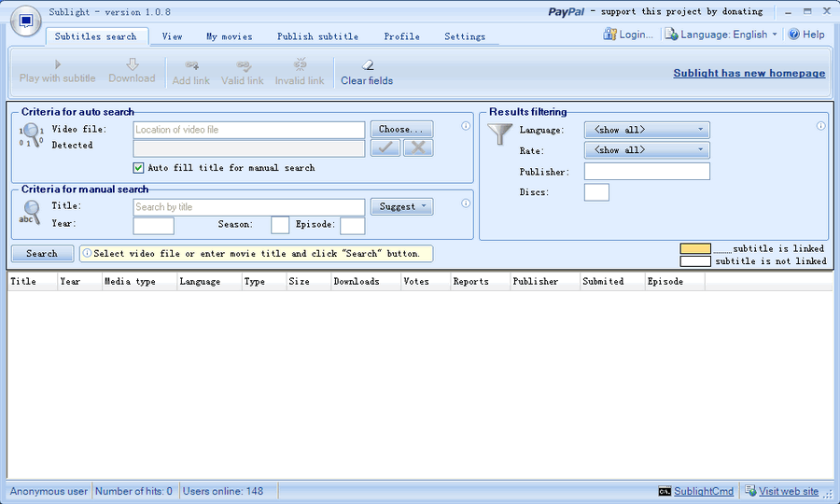Click the yellow subtitle is linked swatch
Image resolution: width=840 pixels, height=504 pixels.
695,249
